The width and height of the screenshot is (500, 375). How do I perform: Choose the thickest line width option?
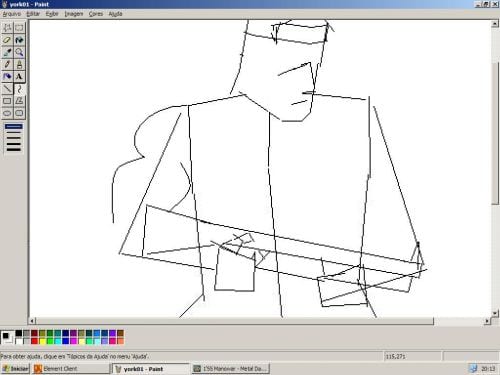14,150
